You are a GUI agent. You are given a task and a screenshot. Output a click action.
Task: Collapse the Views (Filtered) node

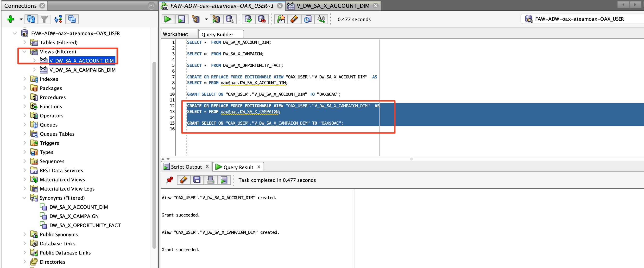(24, 52)
